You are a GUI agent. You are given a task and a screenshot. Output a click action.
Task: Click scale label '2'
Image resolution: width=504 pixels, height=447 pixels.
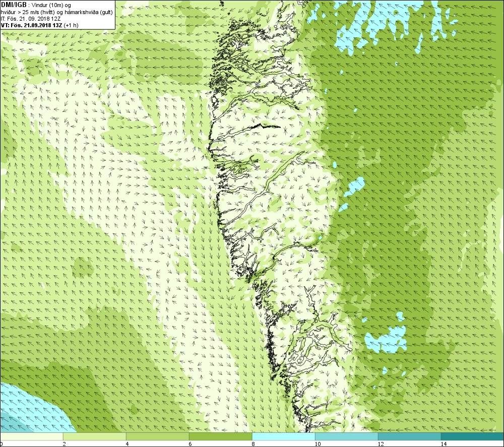point(65,444)
